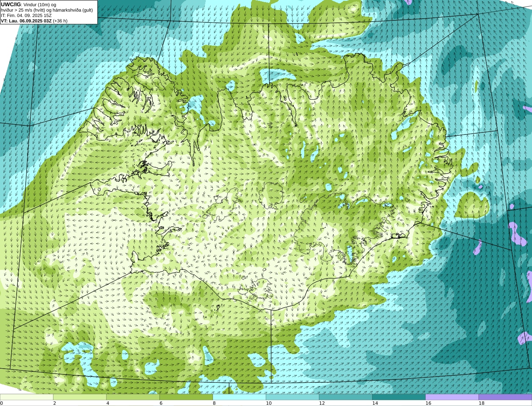Click the legend scale label "4"
The height and width of the screenshot is (406, 532).
pyautogui.click(x=108, y=403)
